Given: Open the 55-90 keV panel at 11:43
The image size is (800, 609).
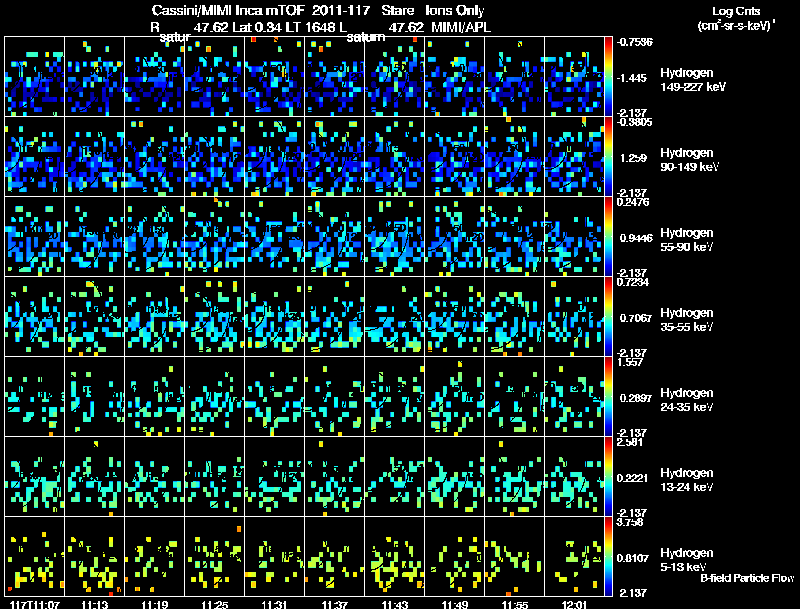Looking at the screenshot, I should [x=394, y=237].
